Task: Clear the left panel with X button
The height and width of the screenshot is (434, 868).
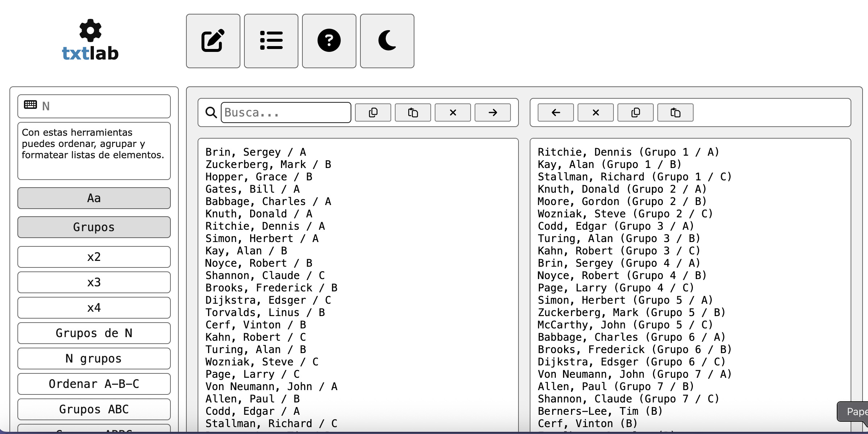Action: click(x=453, y=112)
